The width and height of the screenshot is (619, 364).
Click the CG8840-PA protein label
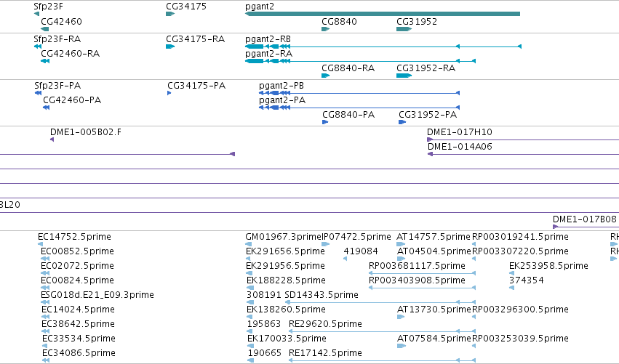(x=348, y=115)
